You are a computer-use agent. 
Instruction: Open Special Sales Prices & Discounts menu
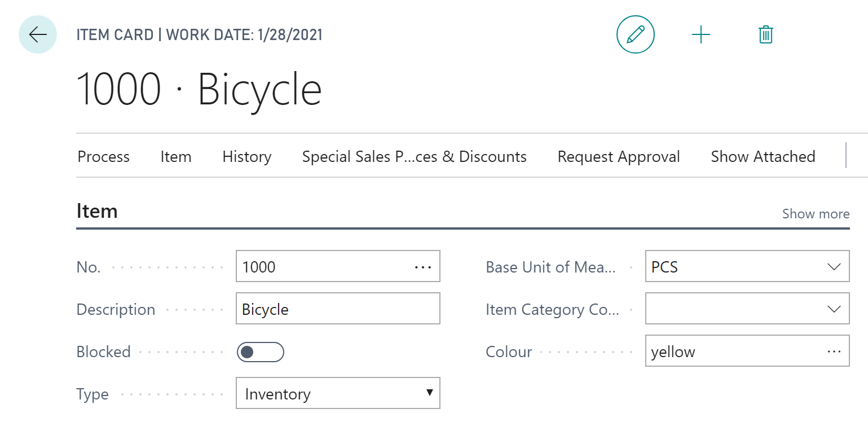pos(415,156)
